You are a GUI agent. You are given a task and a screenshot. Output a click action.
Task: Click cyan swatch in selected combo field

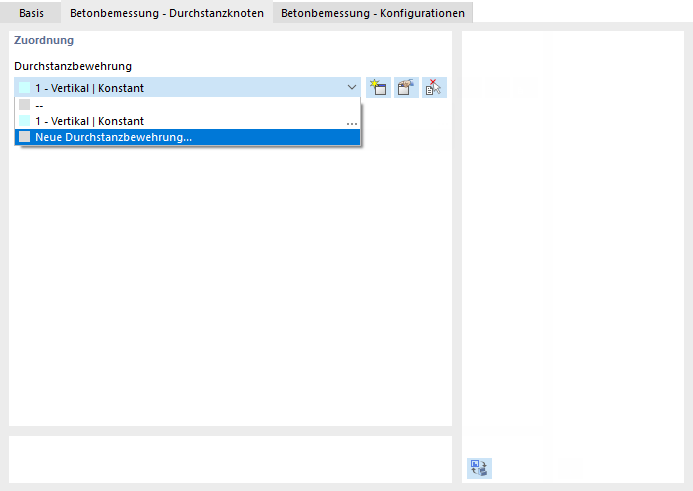click(x=25, y=88)
